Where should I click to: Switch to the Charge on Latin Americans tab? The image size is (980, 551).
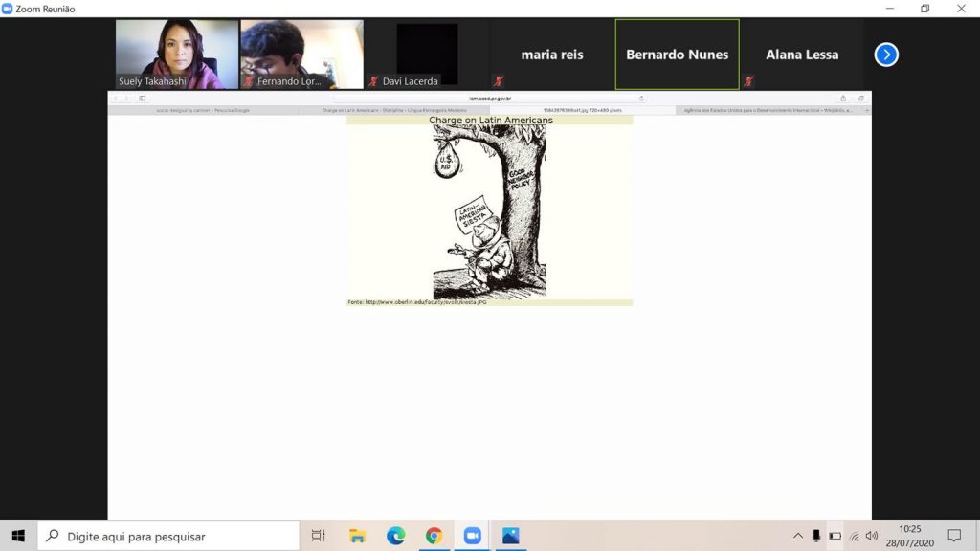[x=394, y=111]
